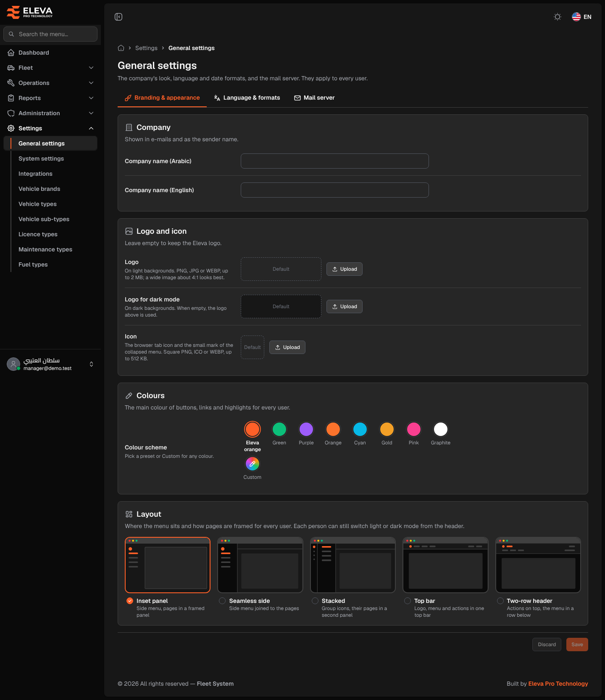The width and height of the screenshot is (605, 700).
Task: Click the user avatar in the sidebar footer
Action: pyautogui.click(x=13, y=364)
